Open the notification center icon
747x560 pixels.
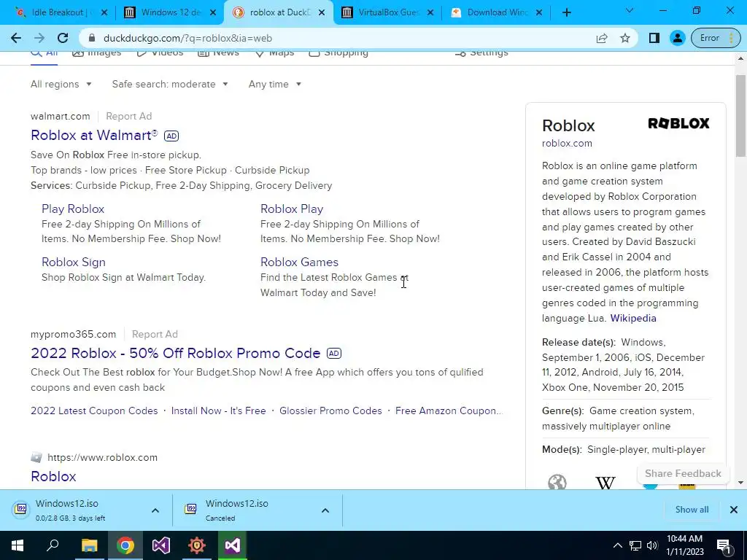[x=724, y=545]
